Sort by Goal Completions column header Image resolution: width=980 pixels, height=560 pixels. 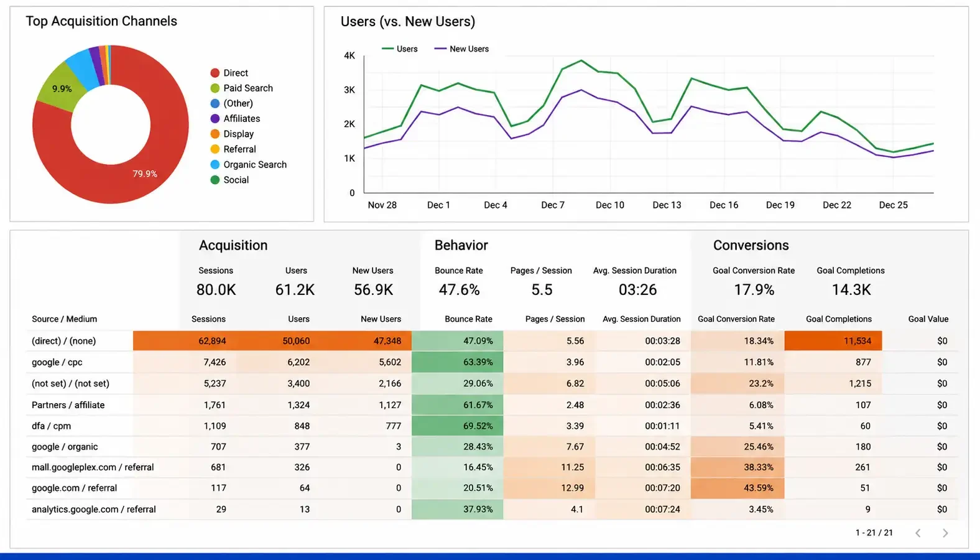[839, 319]
